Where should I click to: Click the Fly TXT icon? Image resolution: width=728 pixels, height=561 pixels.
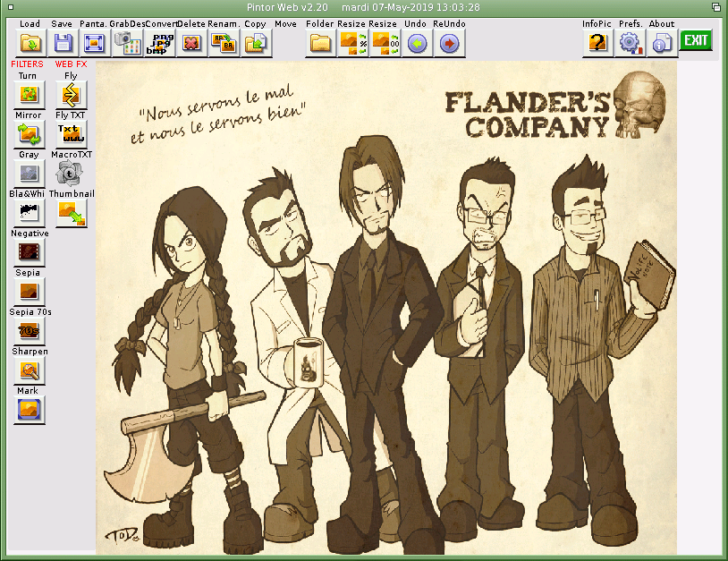pyautogui.click(x=71, y=134)
